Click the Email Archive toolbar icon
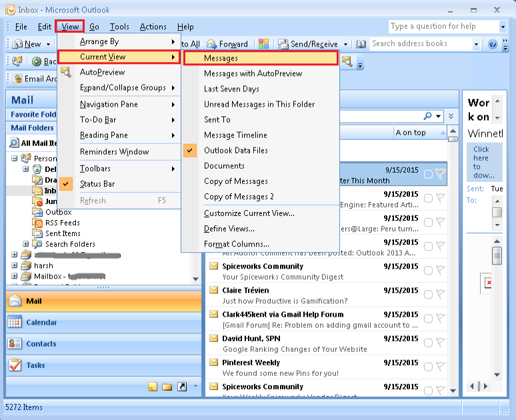The image size is (516, 420). [17, 79]
